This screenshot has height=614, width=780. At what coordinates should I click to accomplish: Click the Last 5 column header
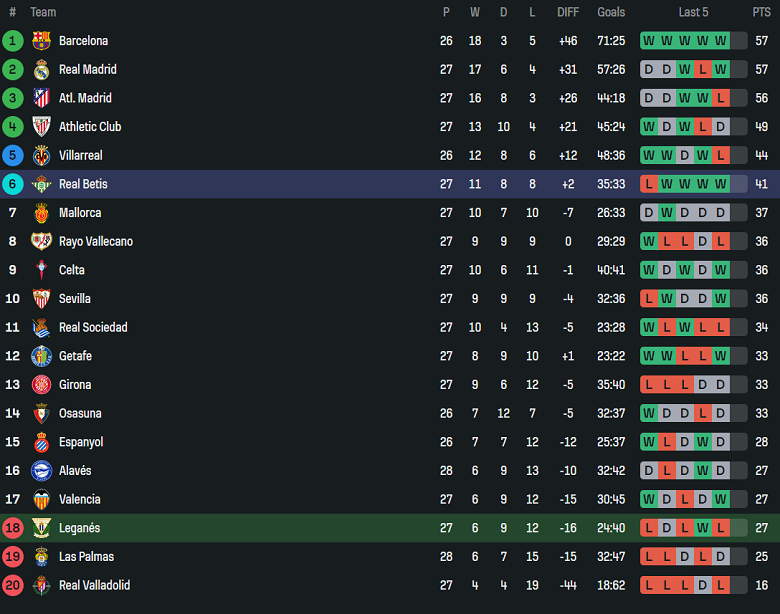click(x=693, y=12)
